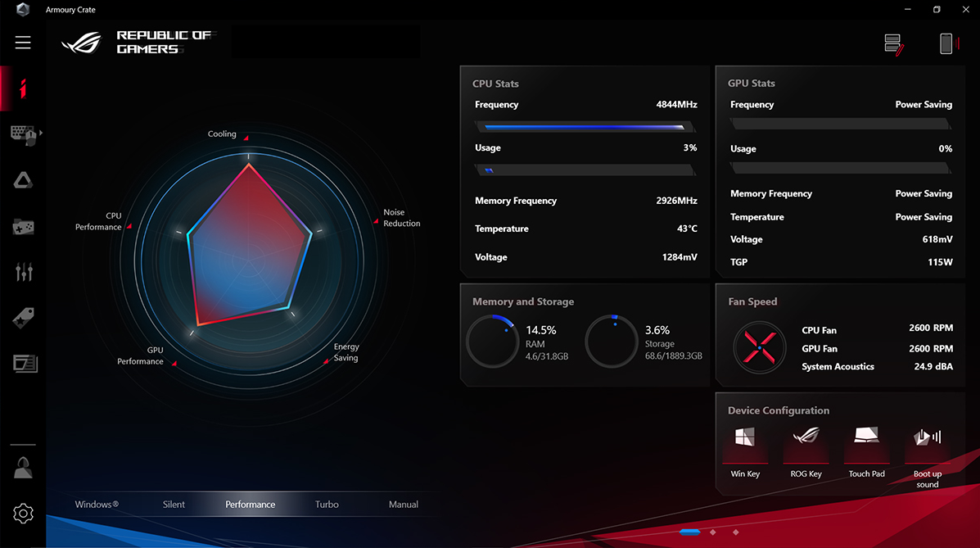Click the 1284mV CPU voltage value
The height and width of the screenshot is (548, 980).
pos(680,257)
